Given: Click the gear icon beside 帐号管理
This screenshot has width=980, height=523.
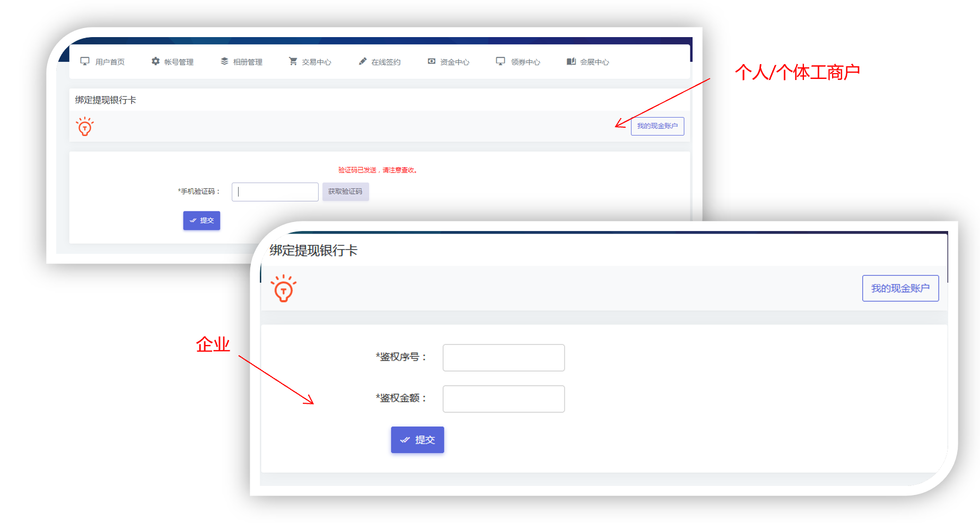Looking at the screenshot, I should (x=155, y=61).
